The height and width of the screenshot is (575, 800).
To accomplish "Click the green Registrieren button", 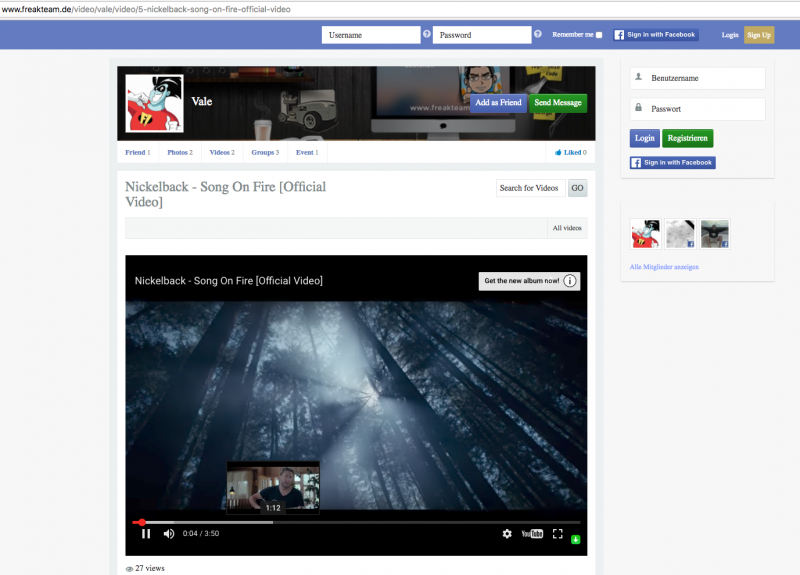I will (x=688, y=138).
